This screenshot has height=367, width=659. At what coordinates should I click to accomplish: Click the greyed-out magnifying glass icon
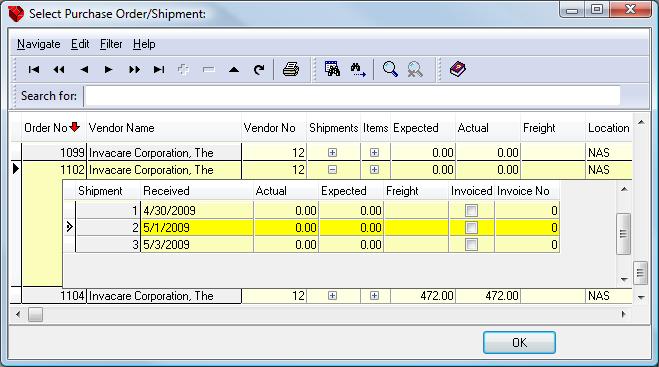point(415,69)
